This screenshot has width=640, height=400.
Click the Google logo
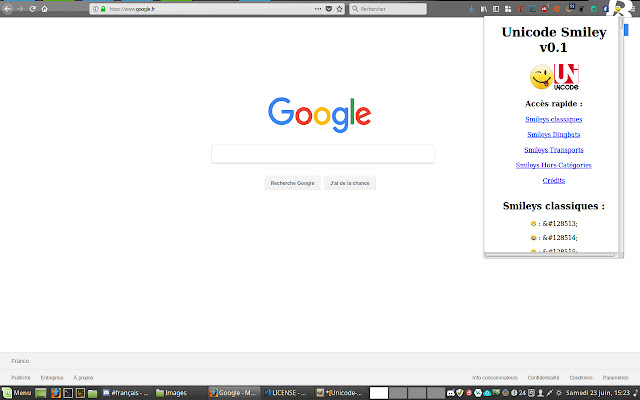point(320,115)
